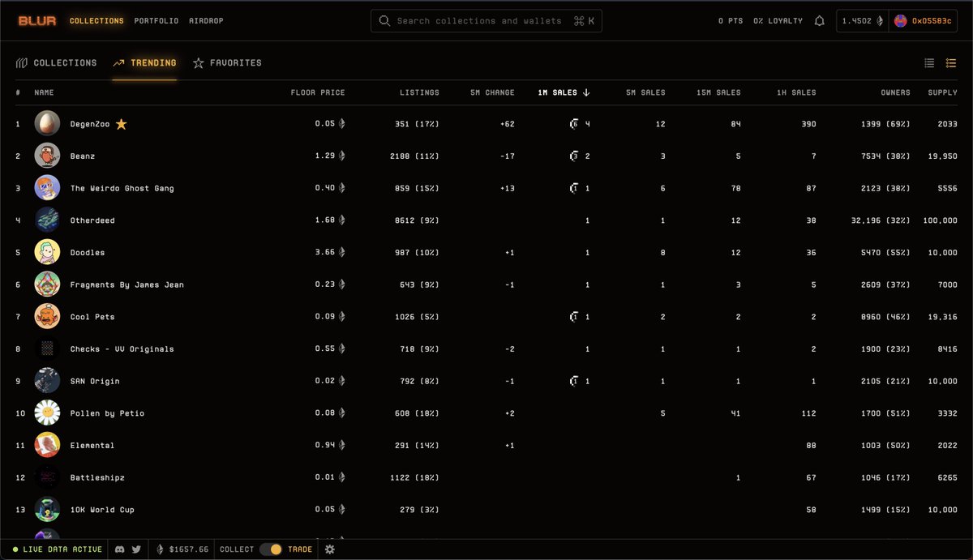This screenshot has height=560, width=973.
Task: Sort by 15M Sales column
Action: tap(718, 92)
